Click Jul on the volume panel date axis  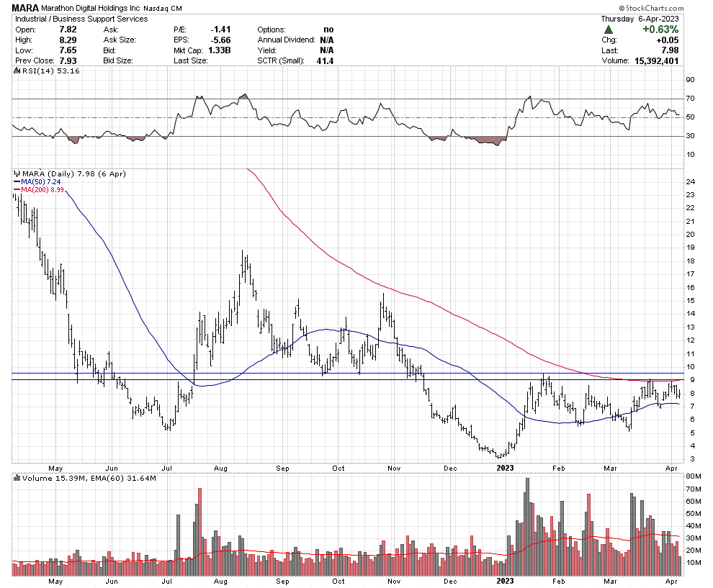click(167, 582)
